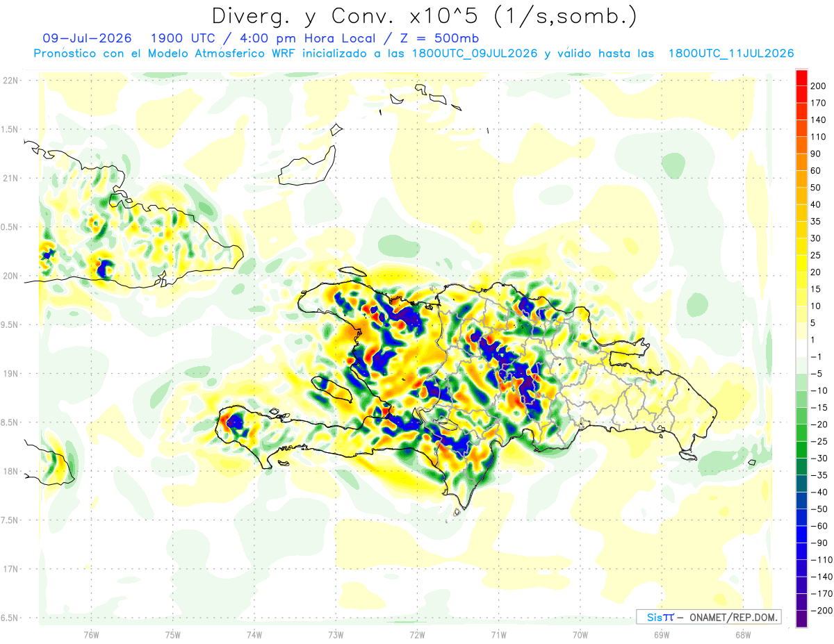The height and width of the screenshot is (644, 834).
Task: Select the 'Z = 500mb' level label
Action: pos(441,38)
